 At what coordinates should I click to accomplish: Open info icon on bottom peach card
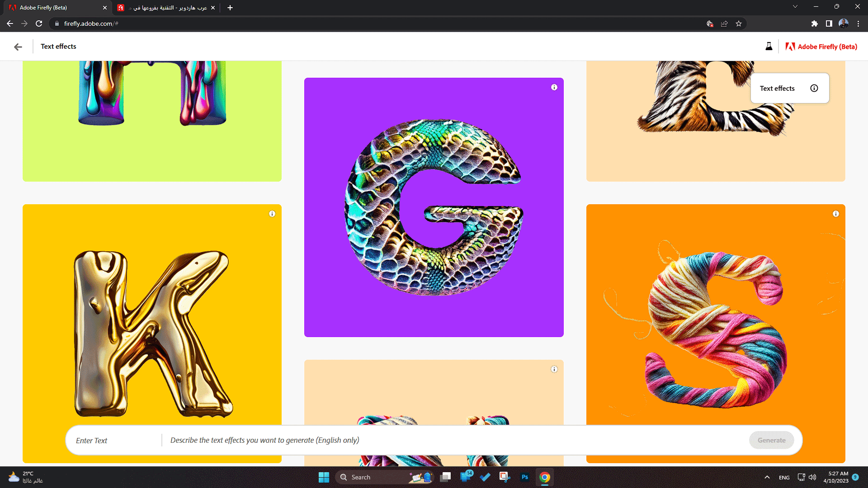pos(554,369)
